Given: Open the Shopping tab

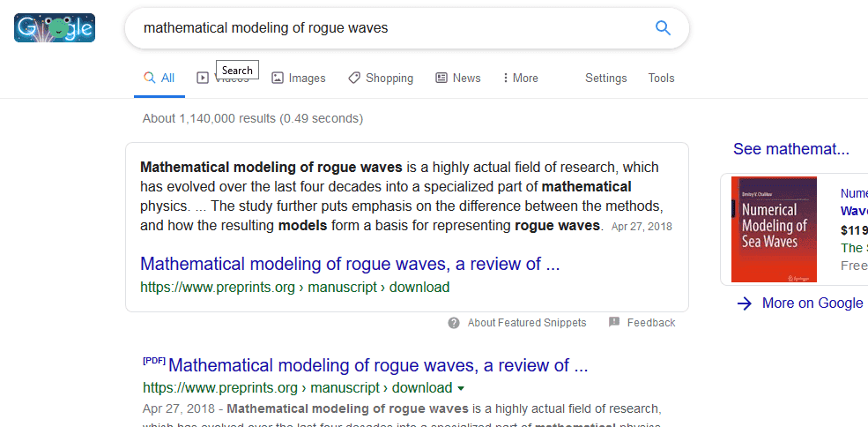Looking at the screenshot, I should pos(381,79).
